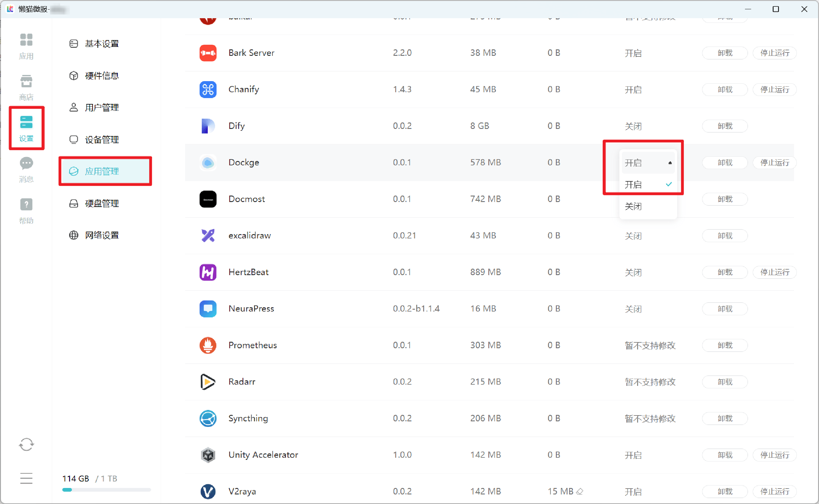This screenshot has height=504, width=819.
Task: Open the excalidraw 关闭 status dropdown
Action: point(633,236)
